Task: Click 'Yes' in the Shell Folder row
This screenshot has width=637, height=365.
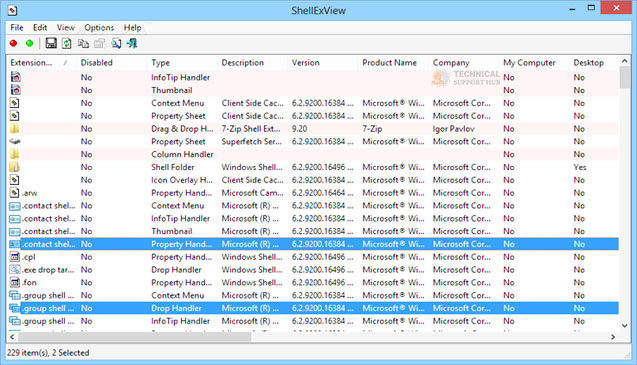Action: [580, 167]
